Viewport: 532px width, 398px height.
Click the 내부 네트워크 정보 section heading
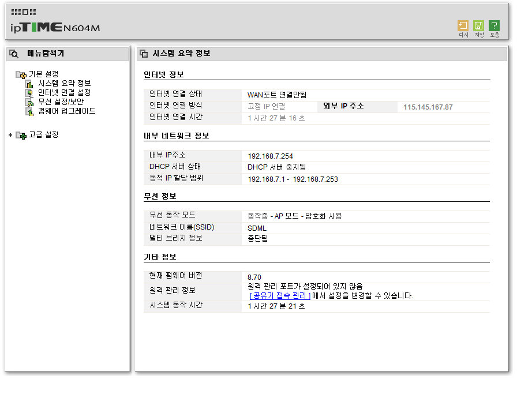click(177, 136)
